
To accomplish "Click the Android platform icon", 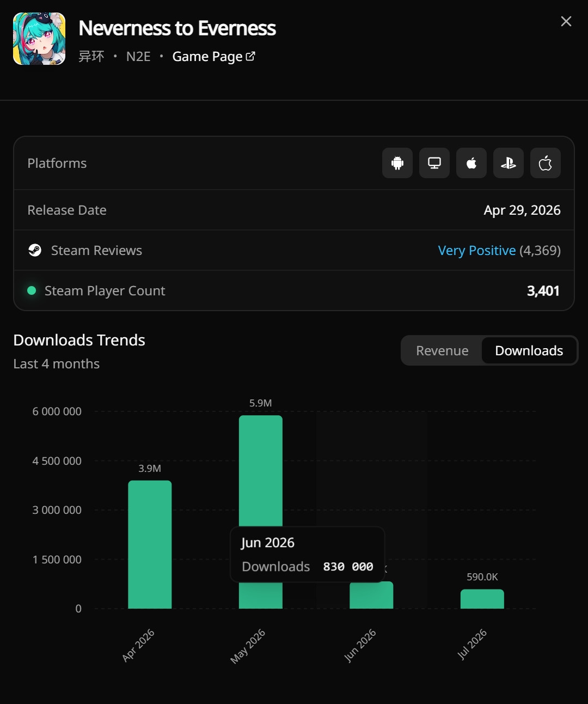I will pyautogui.click(x=397, y=163).
